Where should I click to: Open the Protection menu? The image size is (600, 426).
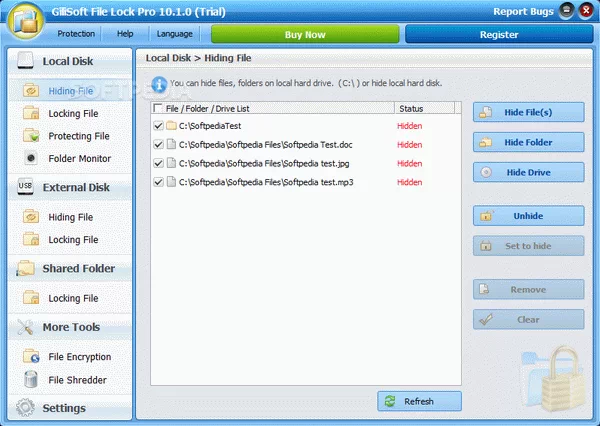76,33
